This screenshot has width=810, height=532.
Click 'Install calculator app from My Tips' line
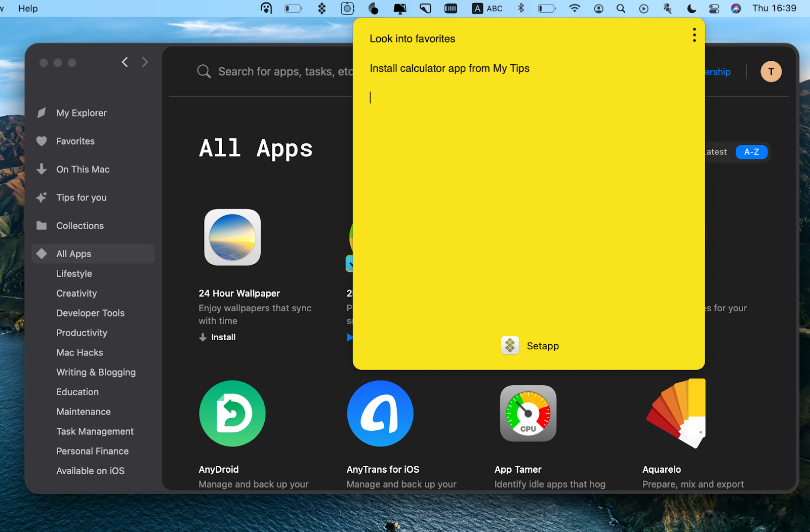coord(450,68)
